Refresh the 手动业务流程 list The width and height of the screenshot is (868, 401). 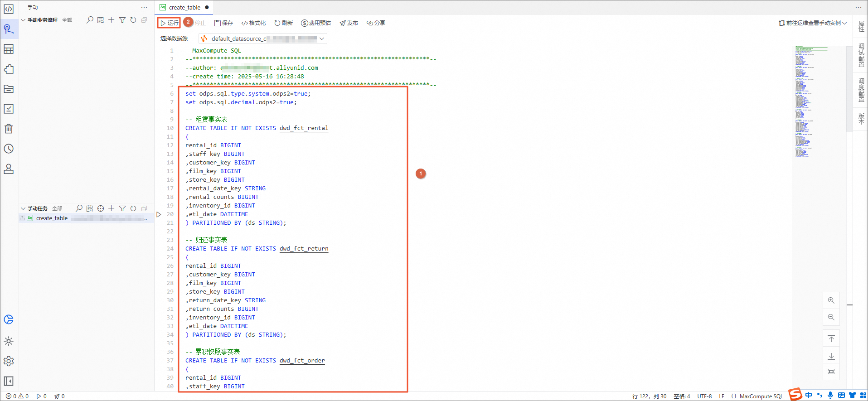click(133, 20)
